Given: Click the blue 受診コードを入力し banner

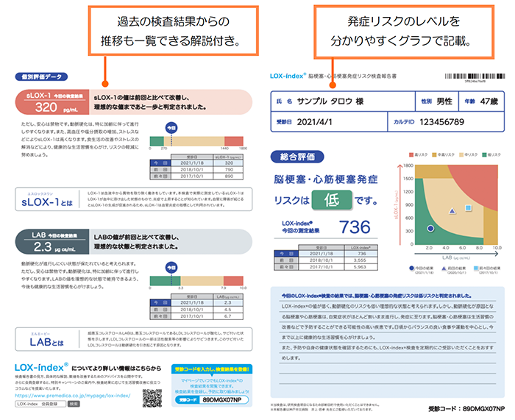Looking at the screenshot, I should coord(212,369).
